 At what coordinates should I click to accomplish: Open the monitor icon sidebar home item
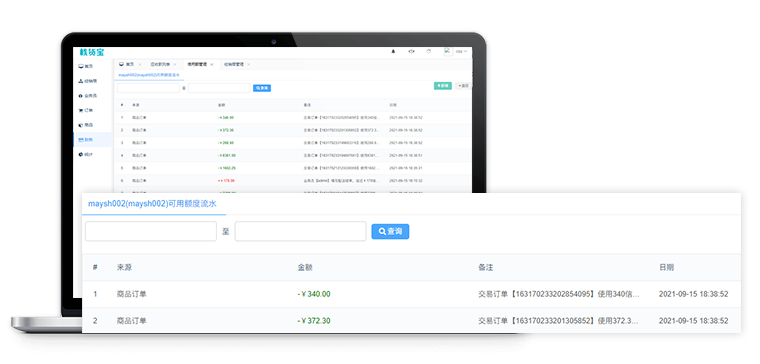point(85,66)
